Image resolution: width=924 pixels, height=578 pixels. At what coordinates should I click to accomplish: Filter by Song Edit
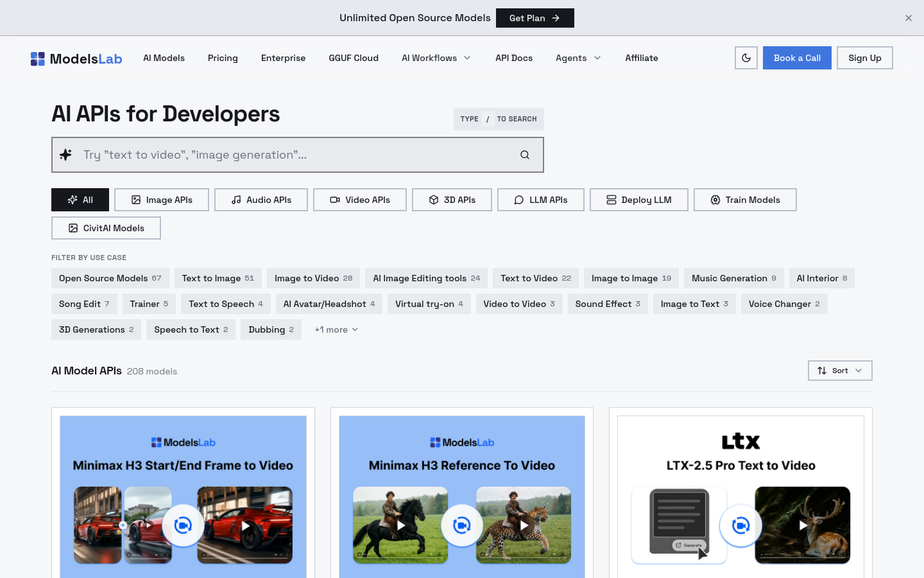point(84,304)
